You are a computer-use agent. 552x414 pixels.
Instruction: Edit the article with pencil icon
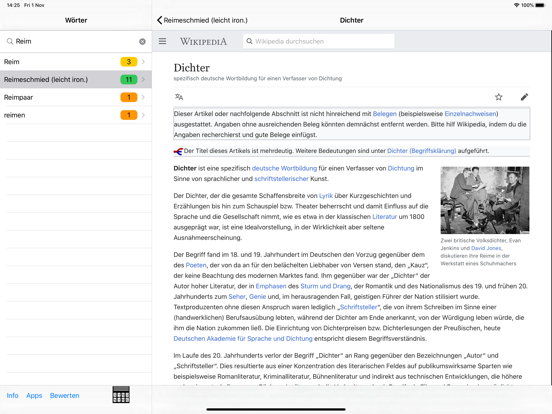[x=524, y=97]
